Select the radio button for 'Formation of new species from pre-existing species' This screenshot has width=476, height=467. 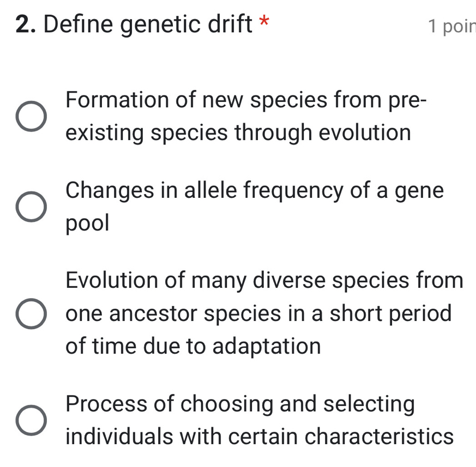(31, 116)
